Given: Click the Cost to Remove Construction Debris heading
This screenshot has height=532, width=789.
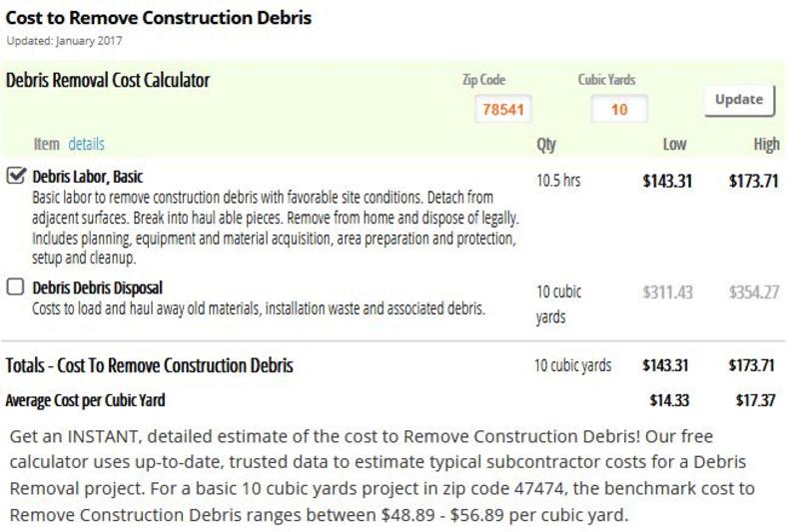Looking at the screenshot, I should click(x=159, y=18).
